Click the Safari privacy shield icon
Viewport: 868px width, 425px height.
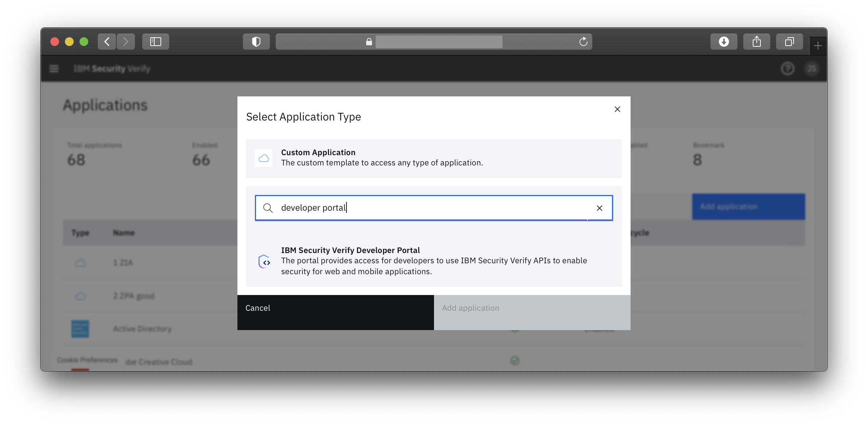[256, 42]
